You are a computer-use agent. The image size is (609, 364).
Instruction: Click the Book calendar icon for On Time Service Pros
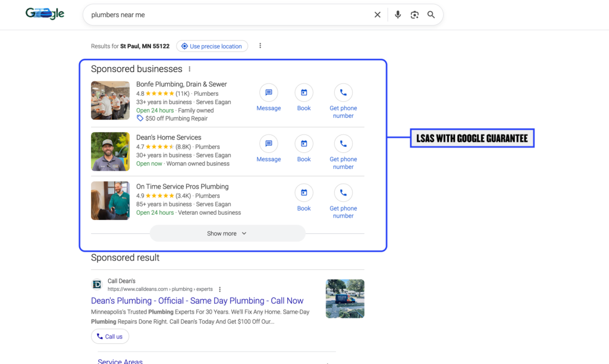point(304,193)
